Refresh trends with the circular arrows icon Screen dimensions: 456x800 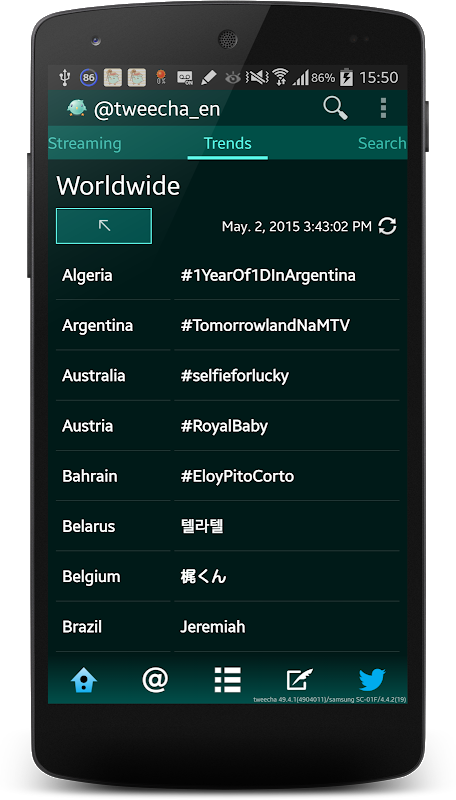(x=388, y=226)
